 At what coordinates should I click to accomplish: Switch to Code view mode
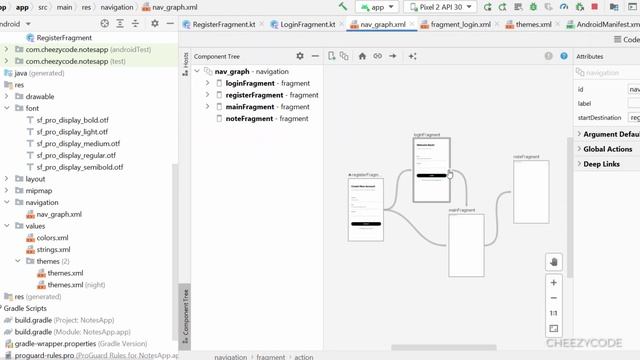click(x=627, y=39)
